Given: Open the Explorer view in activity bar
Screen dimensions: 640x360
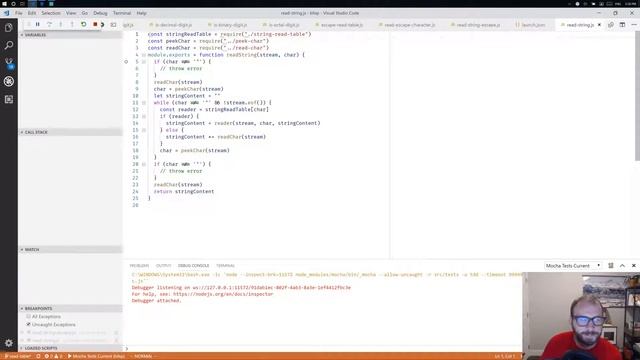Looking at the screenshot, I should click(9, 28).
